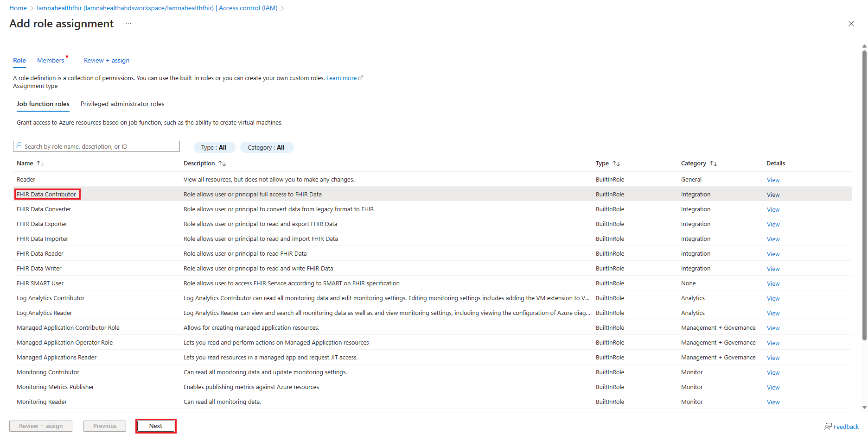
Task: Open the more options ellipsis beside title
Action: 128,24
